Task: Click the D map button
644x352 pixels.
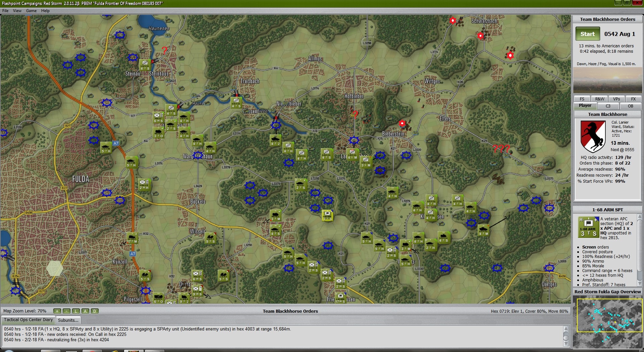Action: [95, 311]
